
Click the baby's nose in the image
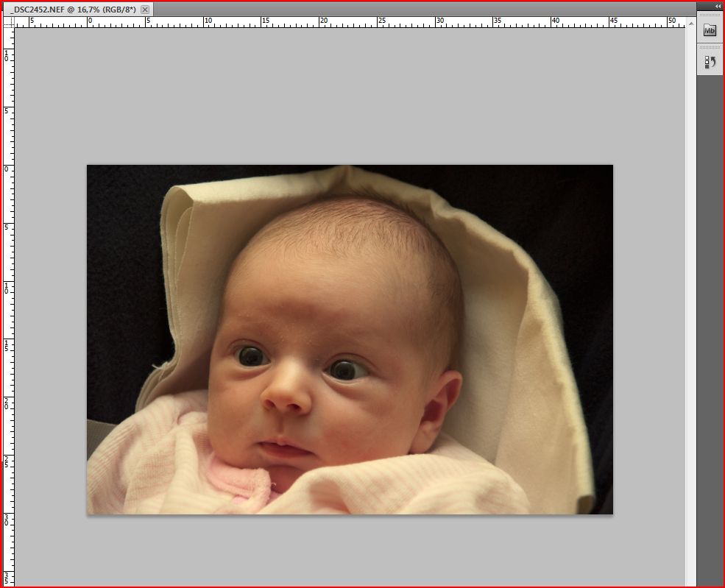(286, 399)
